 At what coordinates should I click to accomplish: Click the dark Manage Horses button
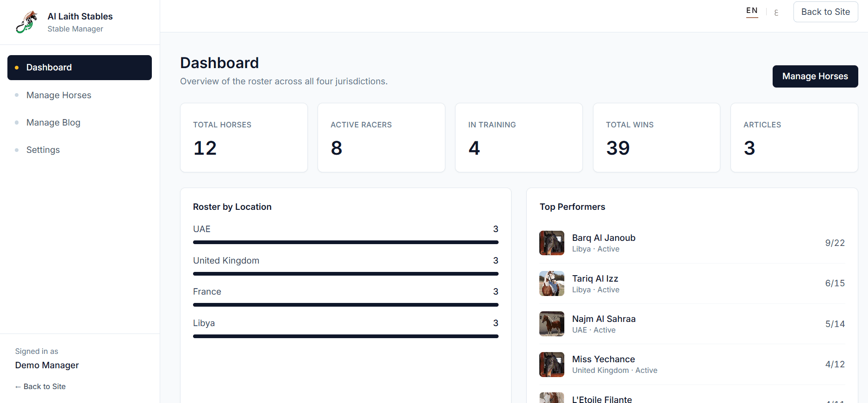click(815, 76)
